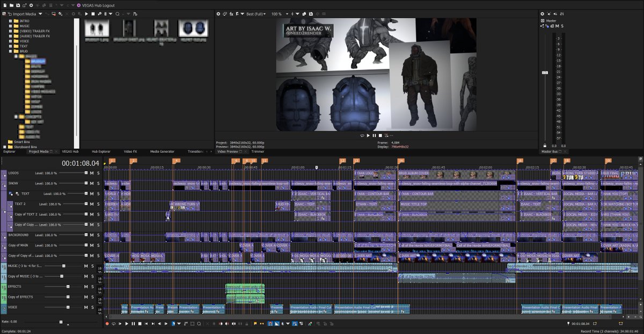Open the Best (Full) preview quality dropdown
This screenshot has height=334, width=644.
pyautogui.click(x=256, y=14)
